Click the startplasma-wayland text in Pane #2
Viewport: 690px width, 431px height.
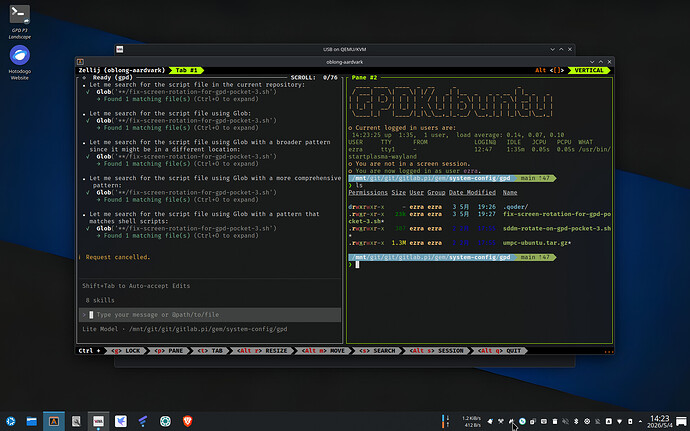coord(382,157)
